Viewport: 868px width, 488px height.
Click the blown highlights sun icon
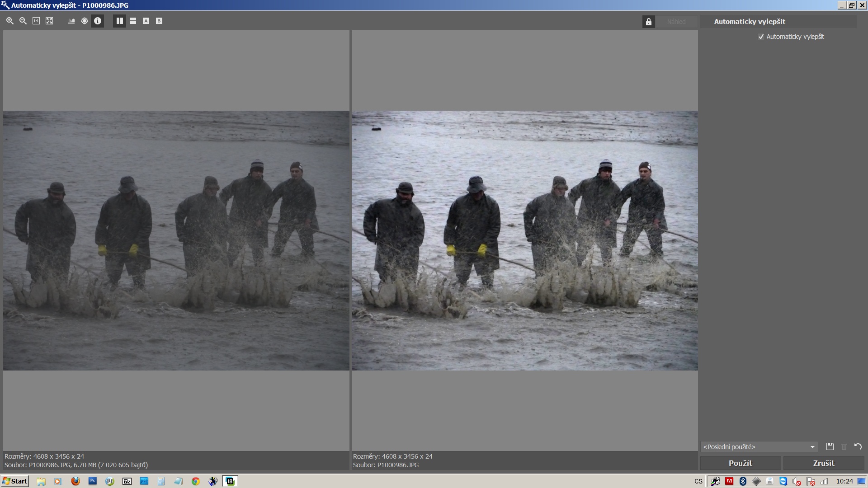(85, 21)
